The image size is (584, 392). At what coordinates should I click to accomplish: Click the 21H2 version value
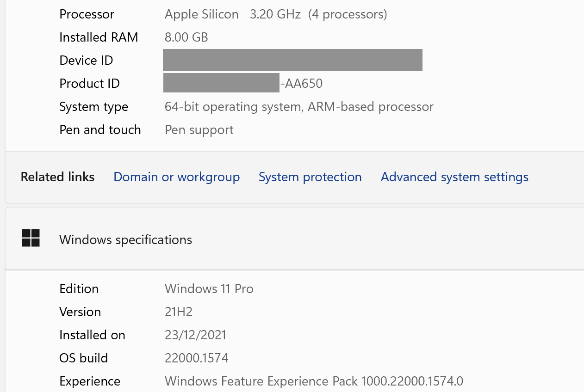pyautogui.click(x=178, y=312)
